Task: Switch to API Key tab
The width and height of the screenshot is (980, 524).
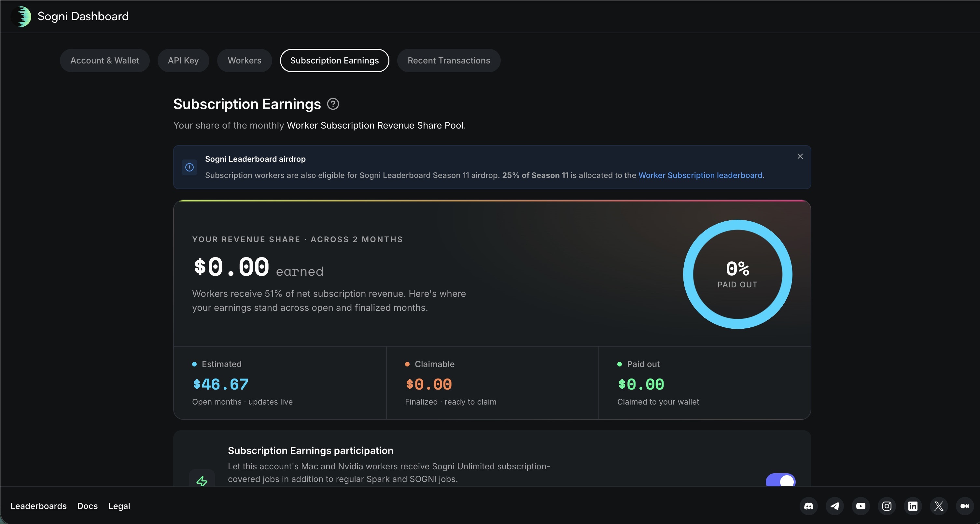Action: (x=183, y=61)
